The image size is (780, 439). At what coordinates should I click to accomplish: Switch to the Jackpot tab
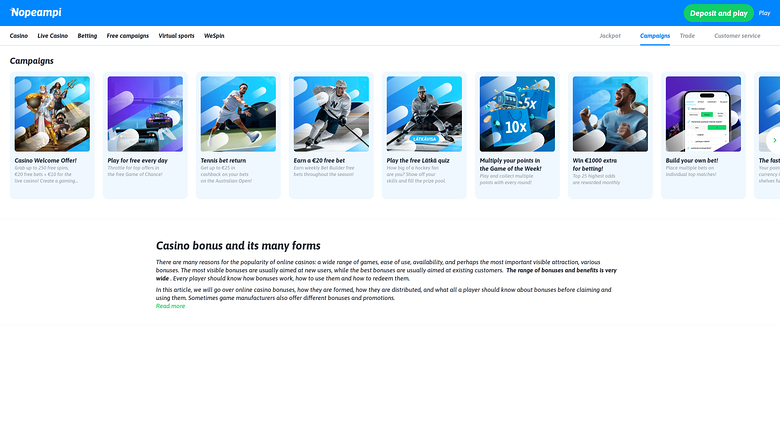coord(610,36)
